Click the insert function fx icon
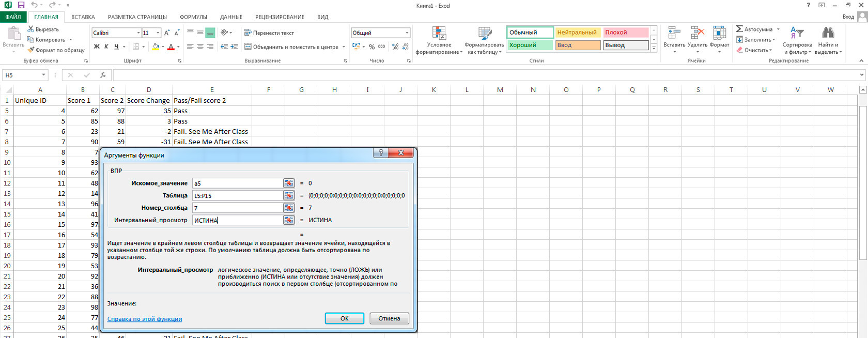Image resolution: width=868 pixels, height=338 pixels. [x=103, y=75]
